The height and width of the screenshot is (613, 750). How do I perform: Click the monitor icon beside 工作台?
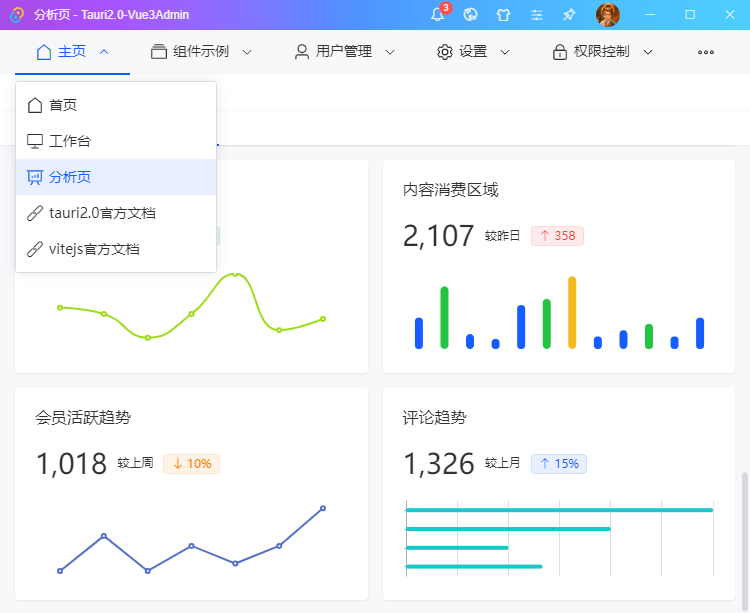tap(35, 141)
